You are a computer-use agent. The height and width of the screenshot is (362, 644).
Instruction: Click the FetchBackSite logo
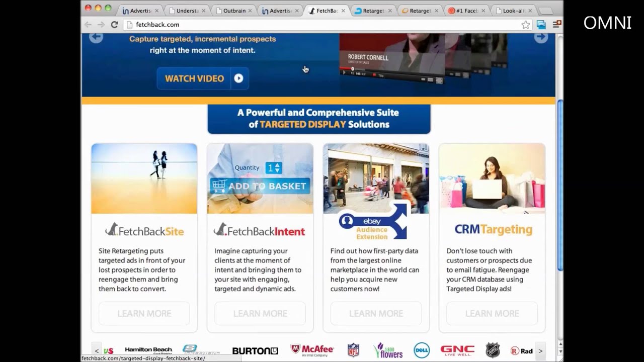point(144,230)
